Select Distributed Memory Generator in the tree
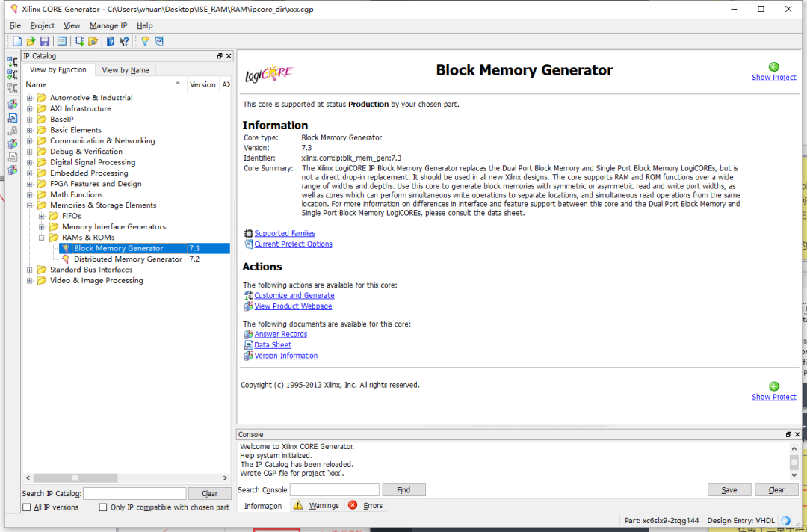This screenshot has height=532, width=807. pos(128,259)
